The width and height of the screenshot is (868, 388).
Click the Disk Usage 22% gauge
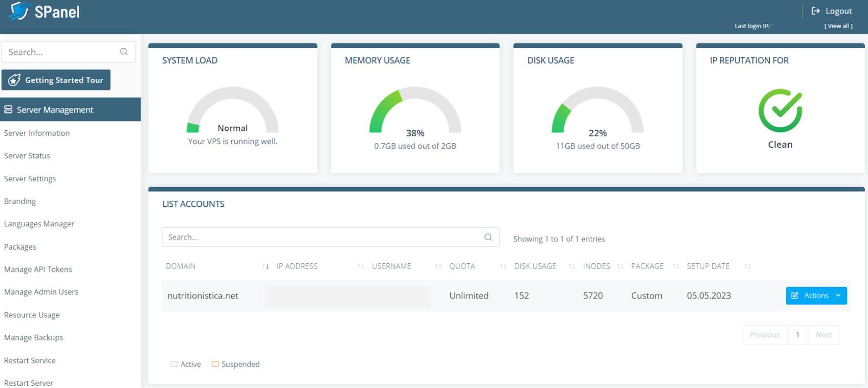coord(598,110)
